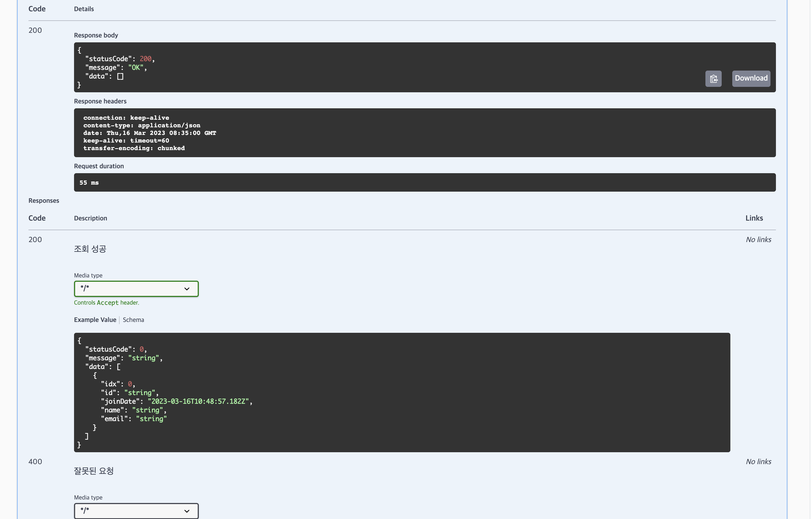
Task: Click the 'Controls Accept header' hint text
Action: coord(106,303)
